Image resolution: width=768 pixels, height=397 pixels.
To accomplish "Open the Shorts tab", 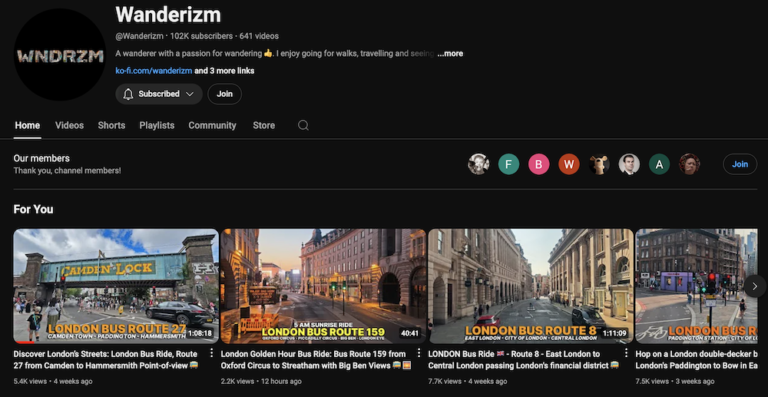I will 112,125.
